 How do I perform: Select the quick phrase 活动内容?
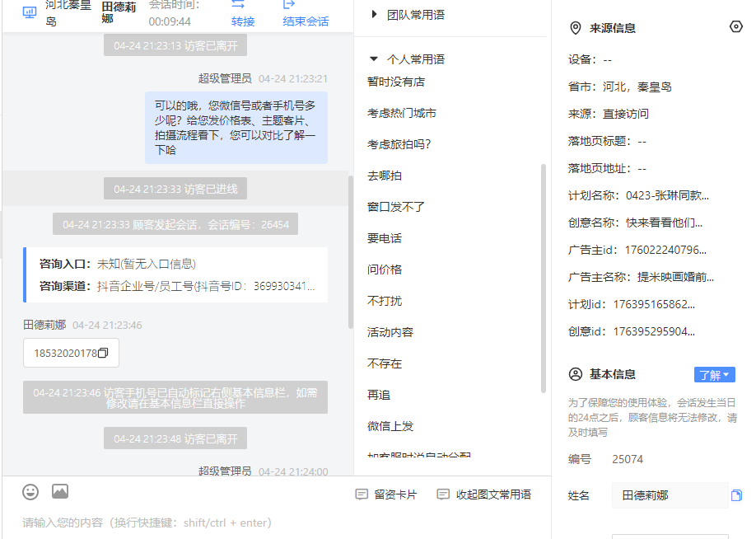pyautogui.click(x=390, y=332)
